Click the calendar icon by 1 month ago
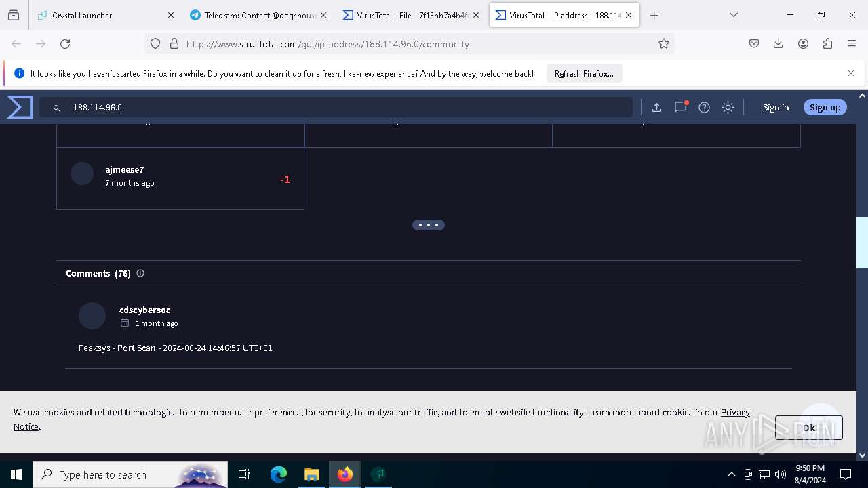868x488 pixels. click(x=125, y=323)
